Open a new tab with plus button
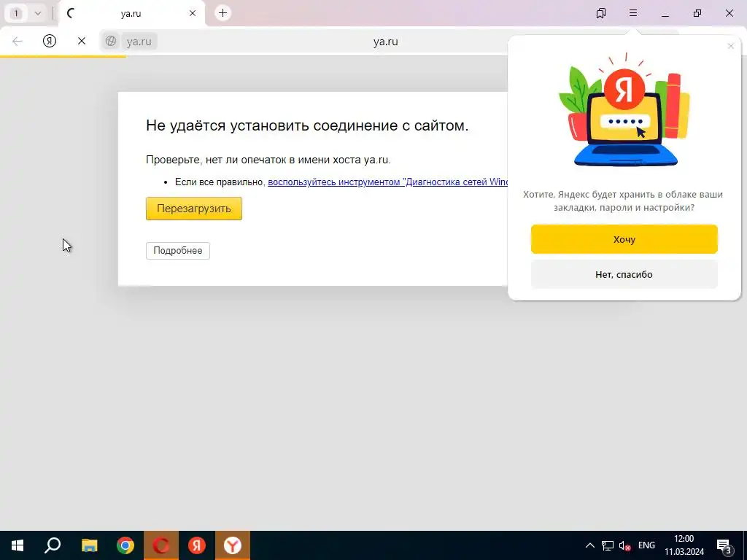Viewport: 747px width, 560px height. (223, 13)
